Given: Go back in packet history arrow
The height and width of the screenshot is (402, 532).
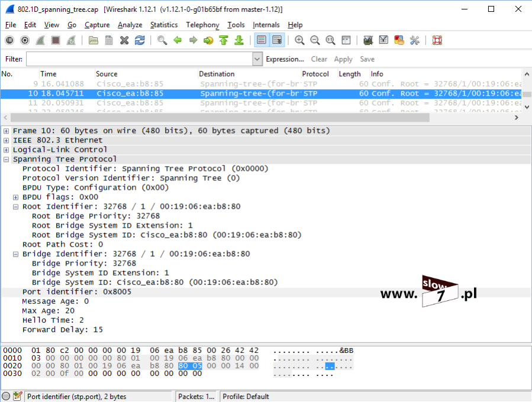Looking at the screenshot, I should point(178,40).
